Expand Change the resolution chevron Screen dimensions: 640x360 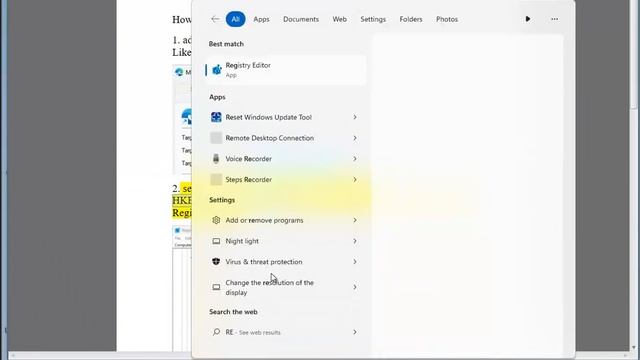[355, 287]
